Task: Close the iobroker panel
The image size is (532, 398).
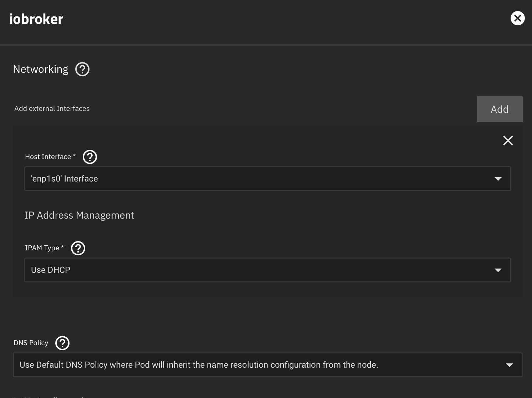Action: [517, 18]
